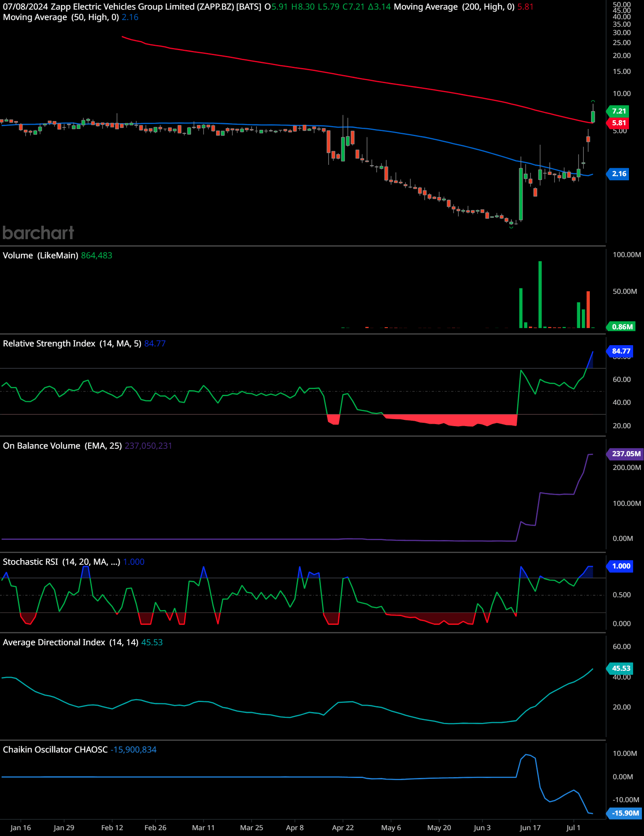Click the Average Directional Index label
The image size is (644, 836).
click(x=70, y=642)
